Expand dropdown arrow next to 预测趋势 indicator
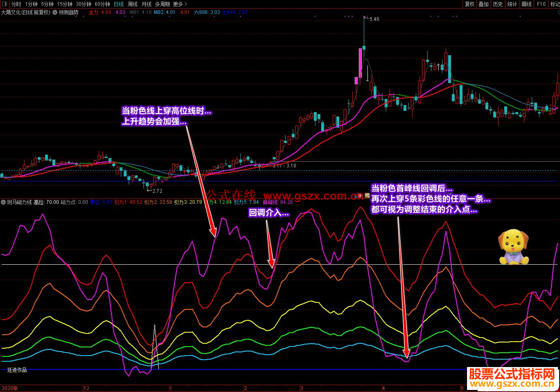Viewport: 560px width, 392px height. [x=55, y=12]
